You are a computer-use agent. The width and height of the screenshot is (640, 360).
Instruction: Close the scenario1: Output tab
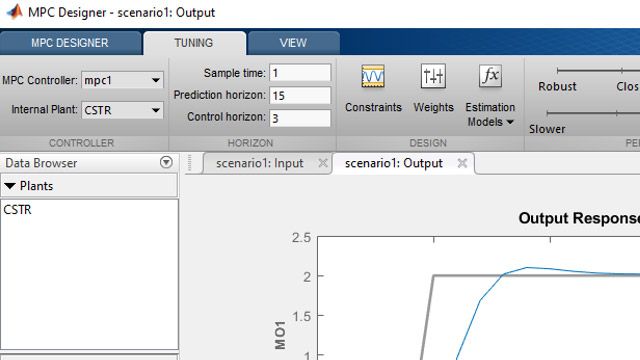pos(462,163)
